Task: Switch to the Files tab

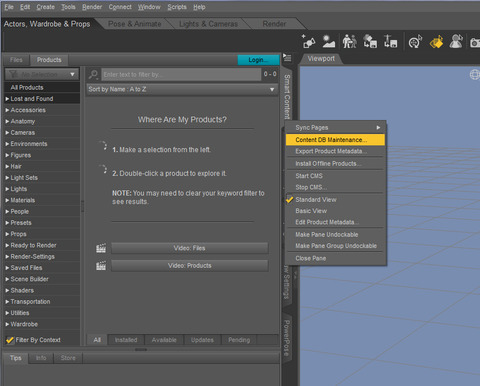Action: (x=16, y=60)
